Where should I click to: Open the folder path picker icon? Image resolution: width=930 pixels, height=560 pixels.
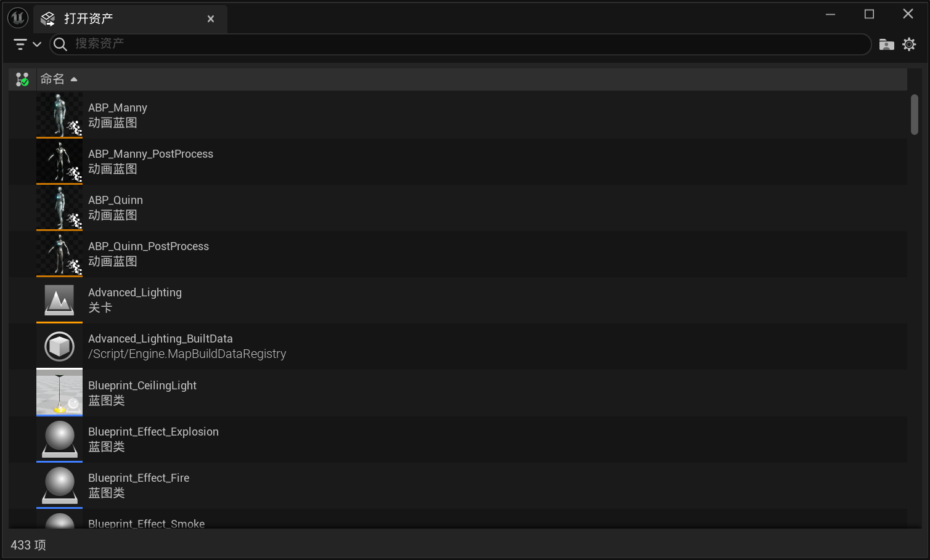[x=886, y=44]
